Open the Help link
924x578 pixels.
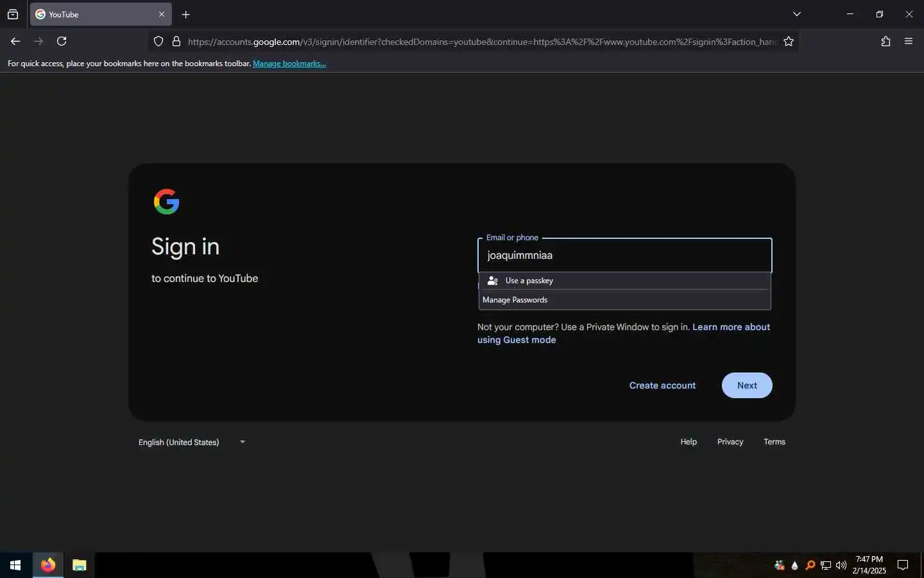pos(689,442)
